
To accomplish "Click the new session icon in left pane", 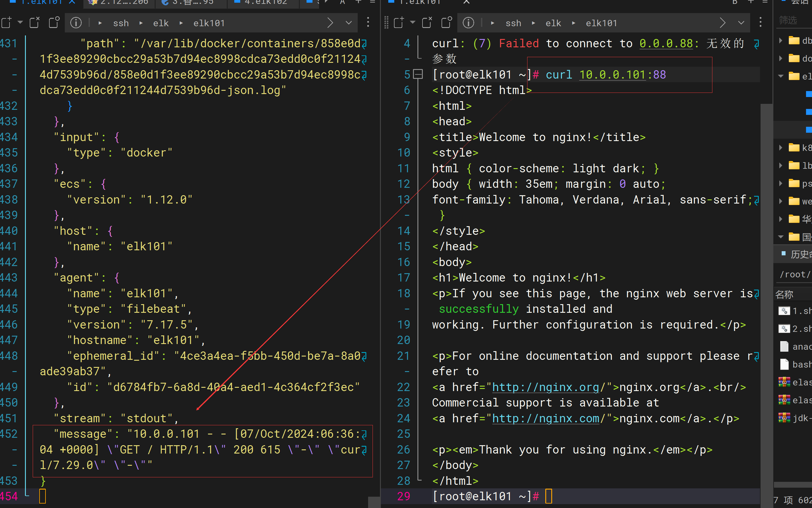I will 6,23.
